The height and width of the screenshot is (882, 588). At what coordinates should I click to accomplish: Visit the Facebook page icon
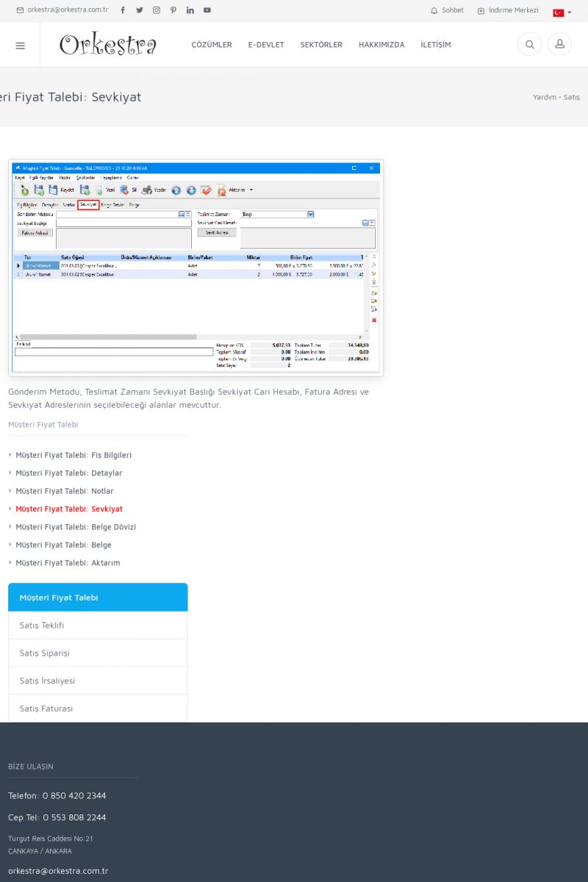coord(123,10)
